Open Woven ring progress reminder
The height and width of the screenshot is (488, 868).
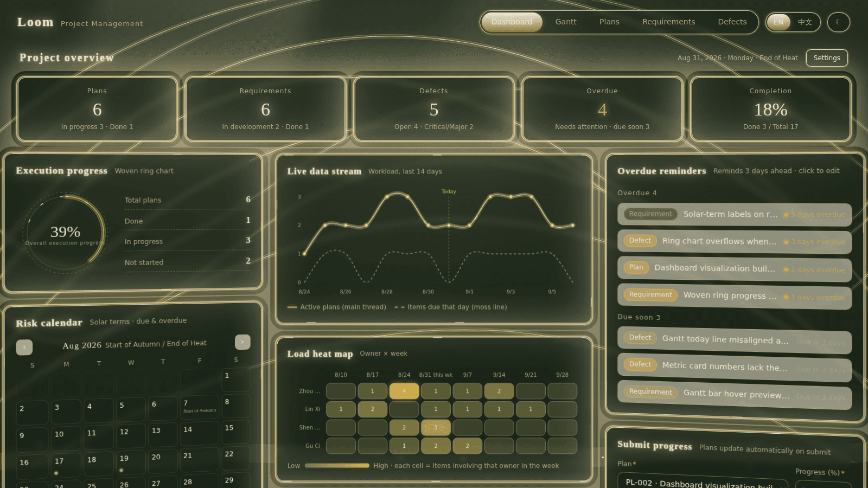click(735, 296)
